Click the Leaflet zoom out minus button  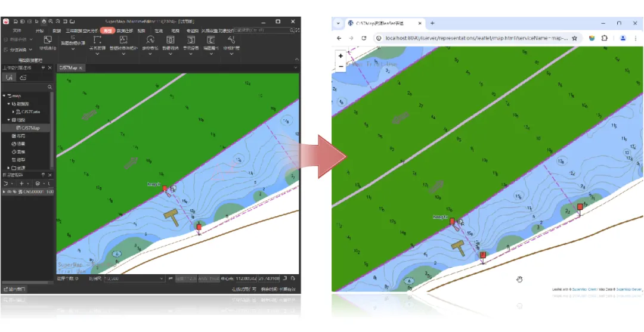click(340, 66)
